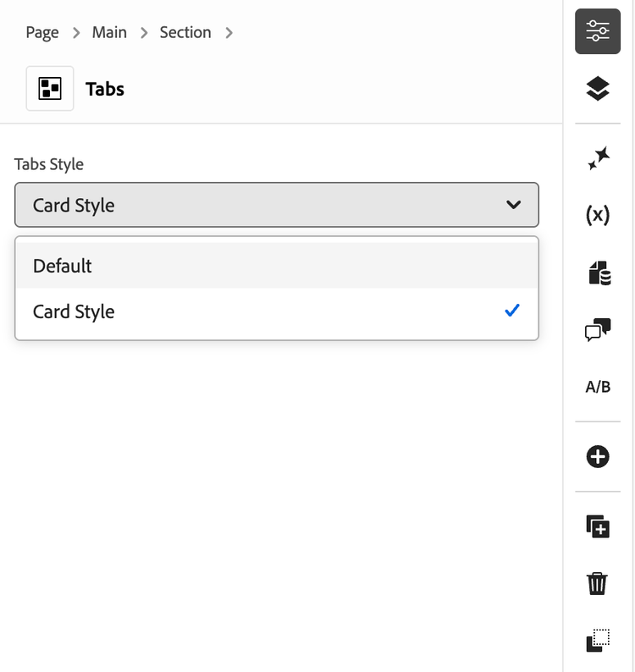Choose the Default style option
635x672 pixels.
276,266
